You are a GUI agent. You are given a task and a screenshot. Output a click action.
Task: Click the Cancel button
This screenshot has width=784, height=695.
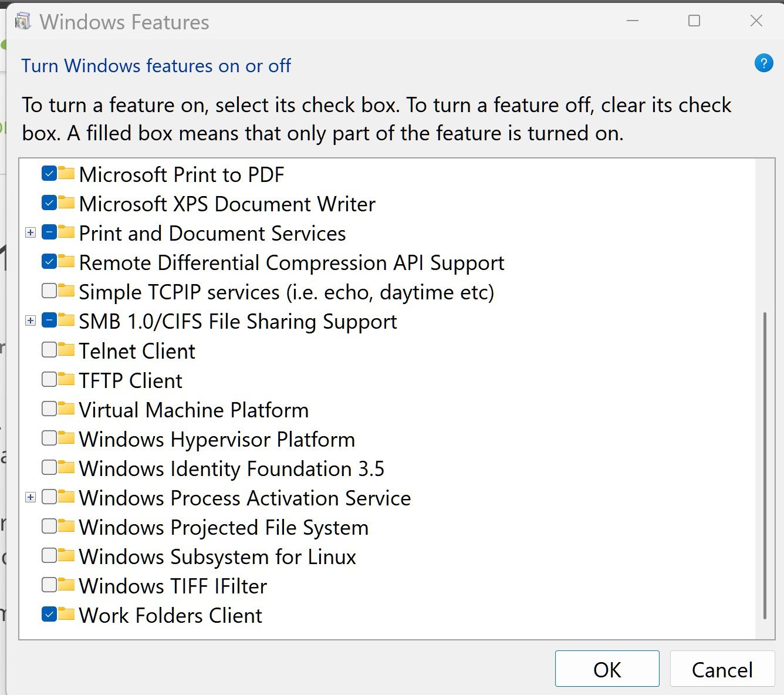tap(722, 669)
